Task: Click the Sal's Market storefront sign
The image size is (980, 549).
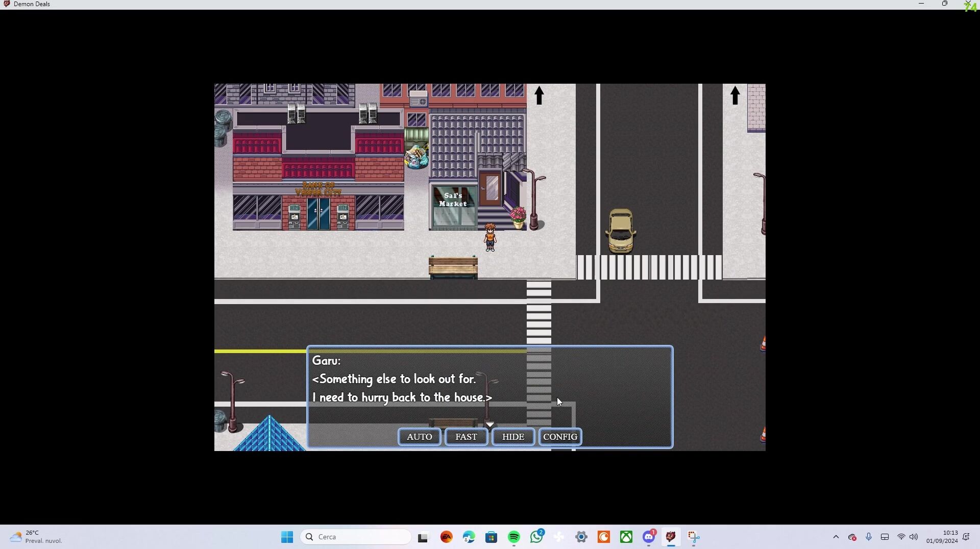Action: [x=453, y=199]
